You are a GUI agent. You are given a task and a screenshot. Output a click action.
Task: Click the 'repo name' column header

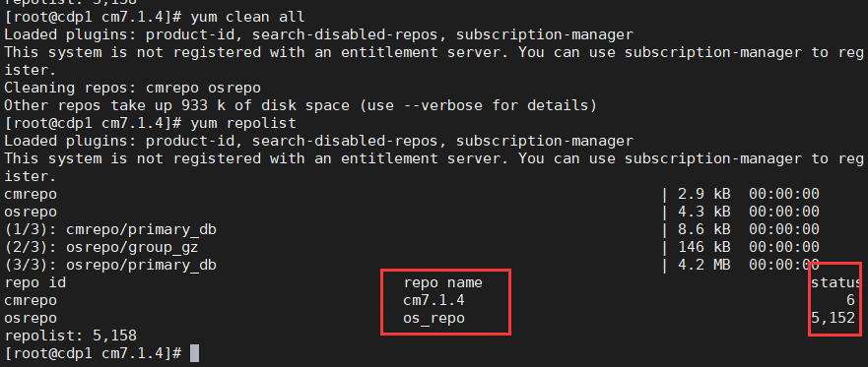pos(442,282)
